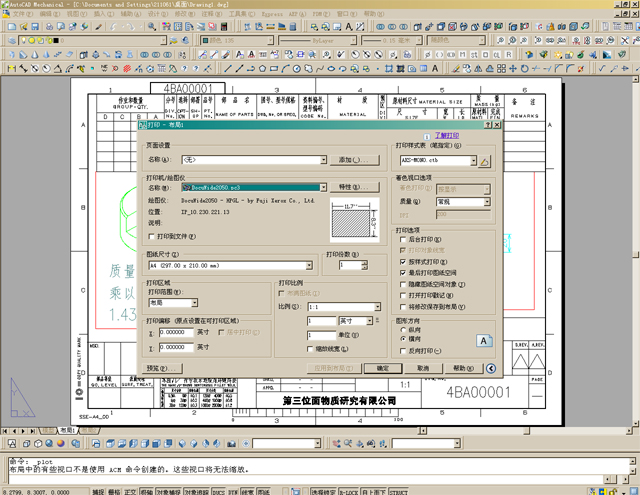640x495 pixels.
Task: Click the Multiline Text A icon in draw toolbar
Action: point(435,69)
